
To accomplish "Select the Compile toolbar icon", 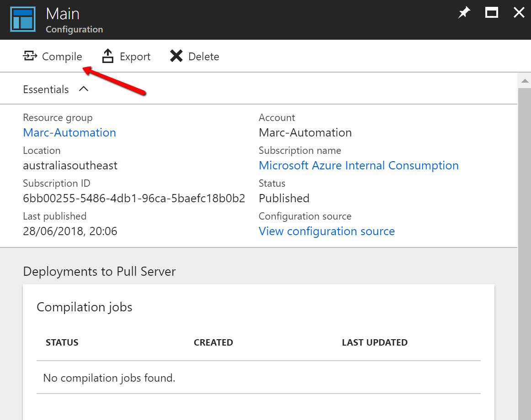I will (30, 56).
